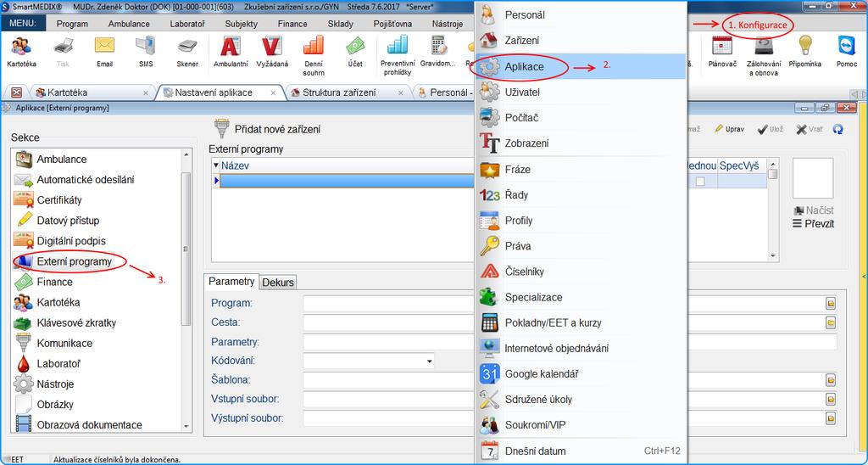868x465 pixels.
Task: Open the Laboratoř menu
Action: [187, 24]
